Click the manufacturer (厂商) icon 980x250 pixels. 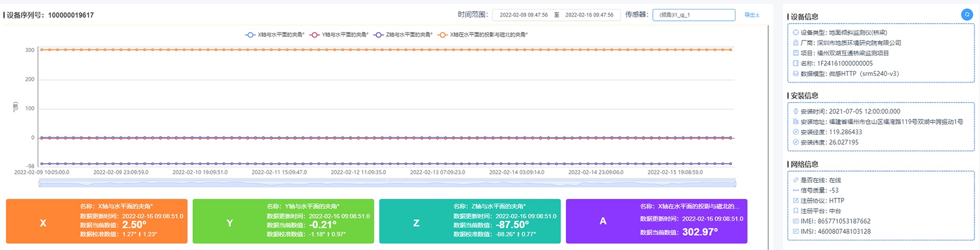point(796,43)
